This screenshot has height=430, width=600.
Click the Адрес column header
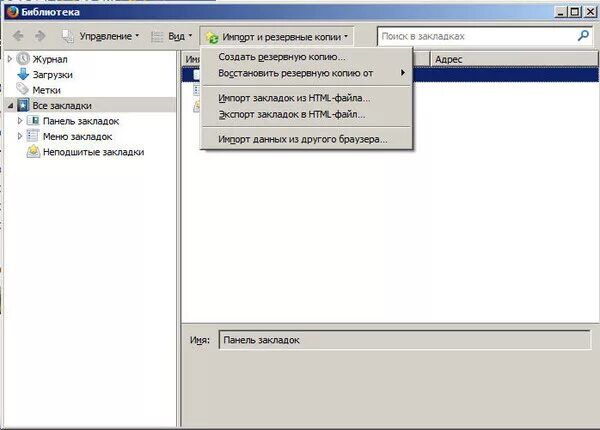514,59
